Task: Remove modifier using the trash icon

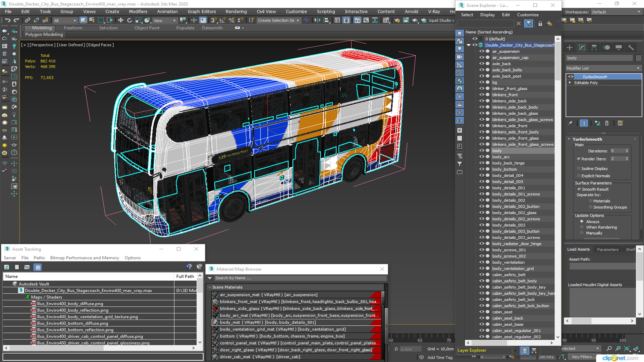Action: pyautogui.click(x=607, y=123)
